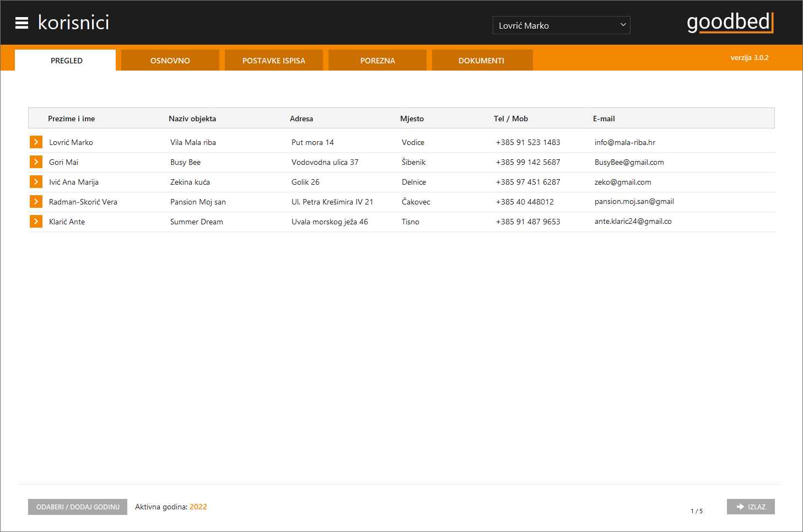Image resolution: width=803 pixels, height=532 pixels.
Task: Open the DOKUMENTI tab
Action: click(x=482, y=61)
